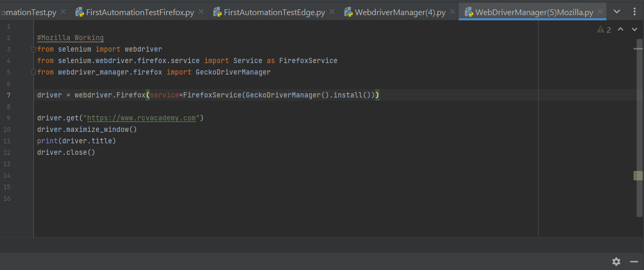This screenshot has height=270, width=644.
Task: Switch to FirstAutomationTestFirefox.py tab
Action: click(140, 12)
